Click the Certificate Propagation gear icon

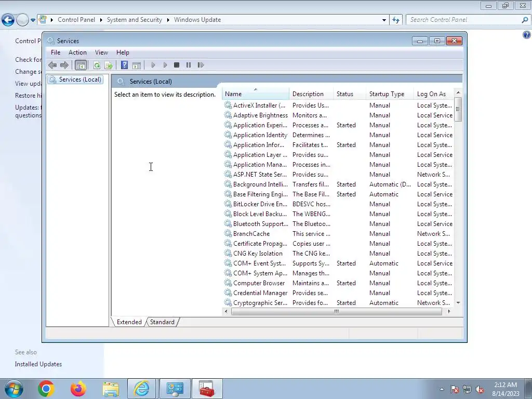pos(228,243)
